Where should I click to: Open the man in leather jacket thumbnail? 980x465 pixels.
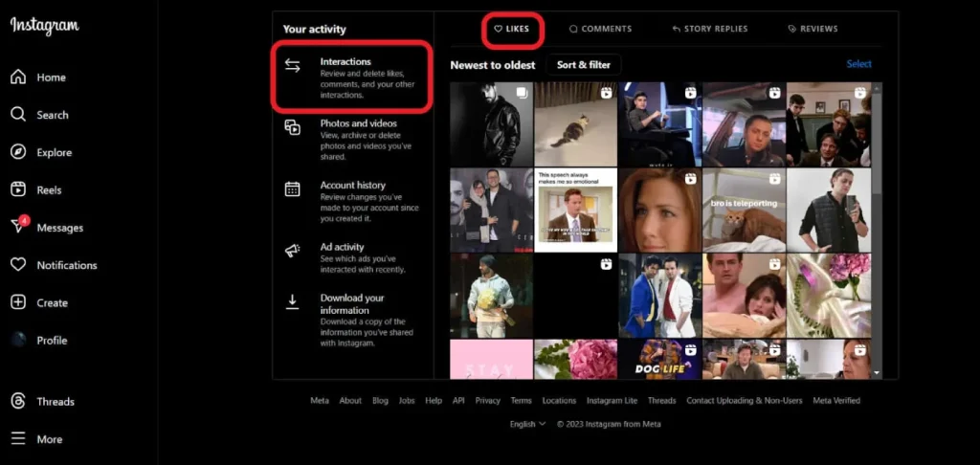[491, 123]
